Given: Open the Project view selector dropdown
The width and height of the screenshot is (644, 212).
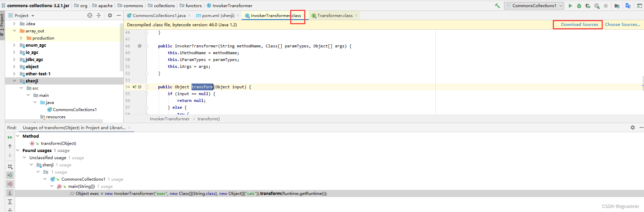Looking at the screenshot, I should (x=21, y=16).
